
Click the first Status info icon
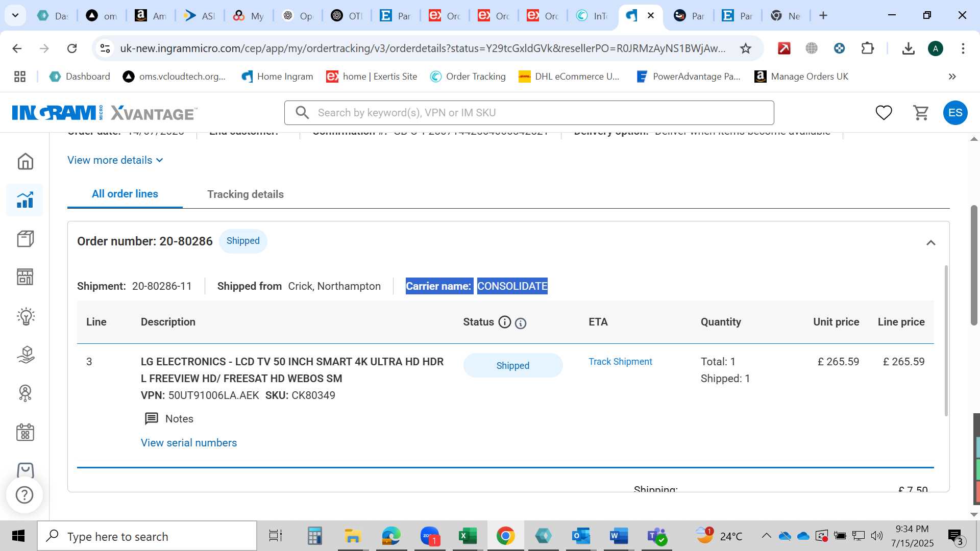coord(504,322)
